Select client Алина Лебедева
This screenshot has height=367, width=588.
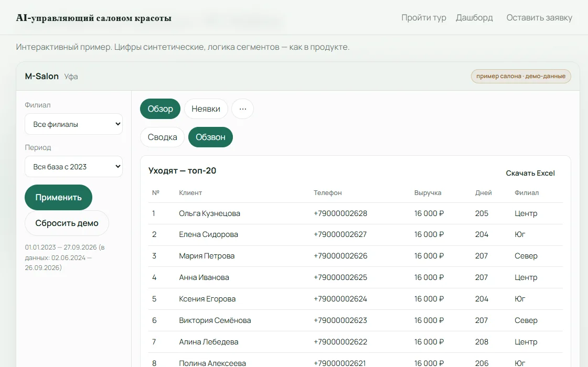[x=208, y=341]
